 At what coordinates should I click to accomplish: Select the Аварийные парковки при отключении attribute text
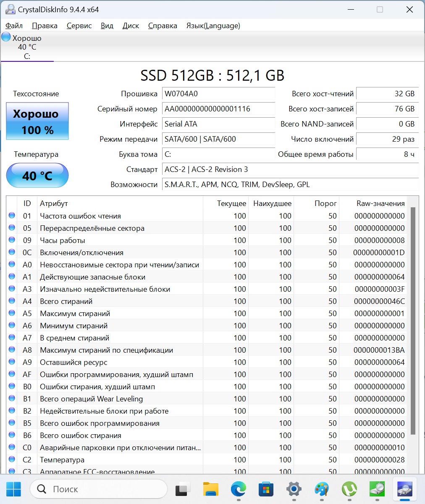(x=120, y=448)
